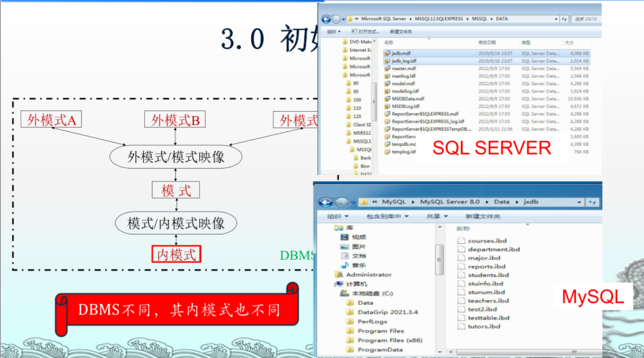The image size is (644, 358).
Task: Click MySQL tree pane vertical scrollbar
Action: coord(440,259)
